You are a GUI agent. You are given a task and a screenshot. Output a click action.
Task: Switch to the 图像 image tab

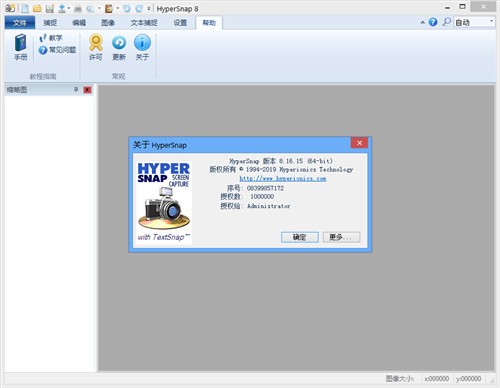(108, 22)
